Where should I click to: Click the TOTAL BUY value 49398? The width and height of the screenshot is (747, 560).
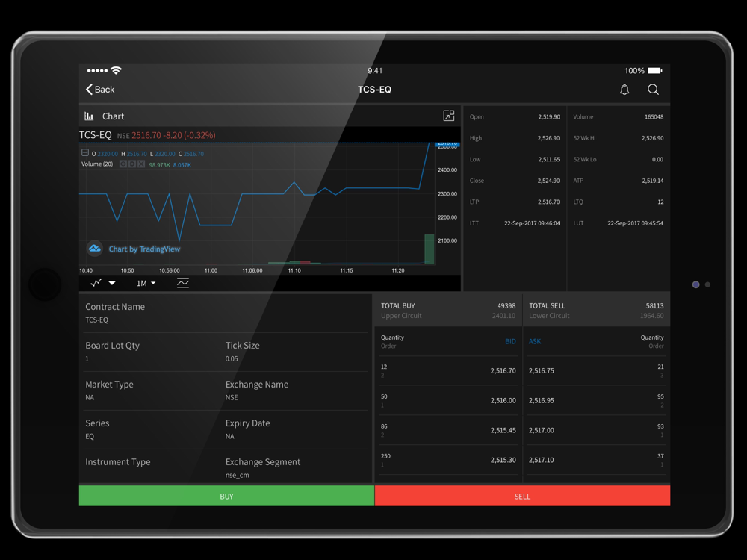pyautogui.click(x=506, y=305)
